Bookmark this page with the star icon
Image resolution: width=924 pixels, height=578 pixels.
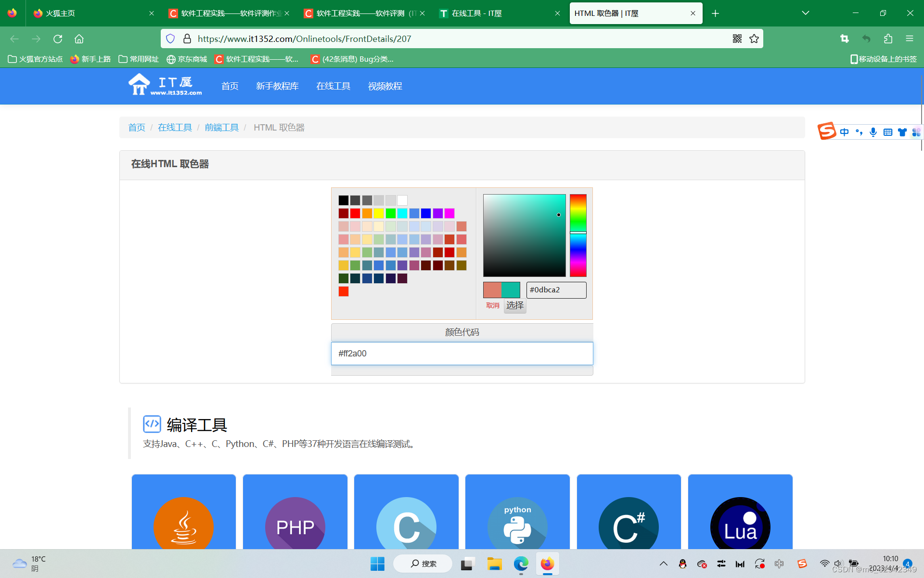(754, 39)
